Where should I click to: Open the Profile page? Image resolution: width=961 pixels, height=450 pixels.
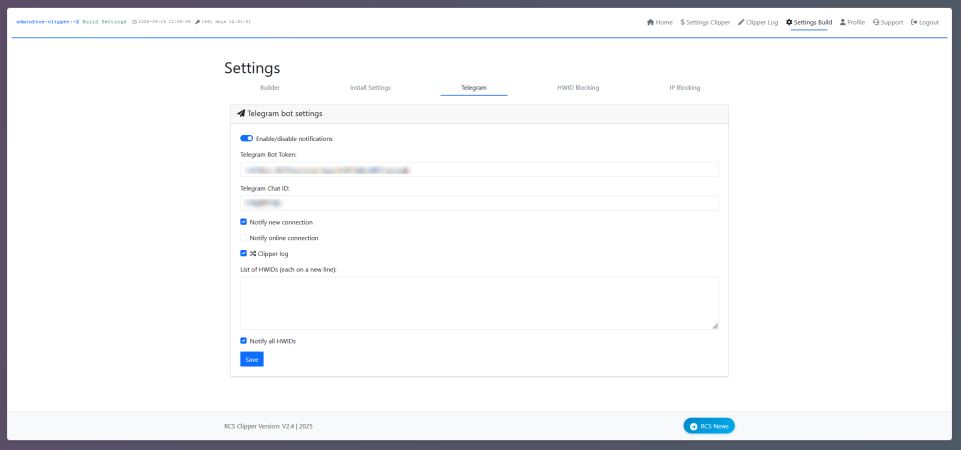pos(853,22)
